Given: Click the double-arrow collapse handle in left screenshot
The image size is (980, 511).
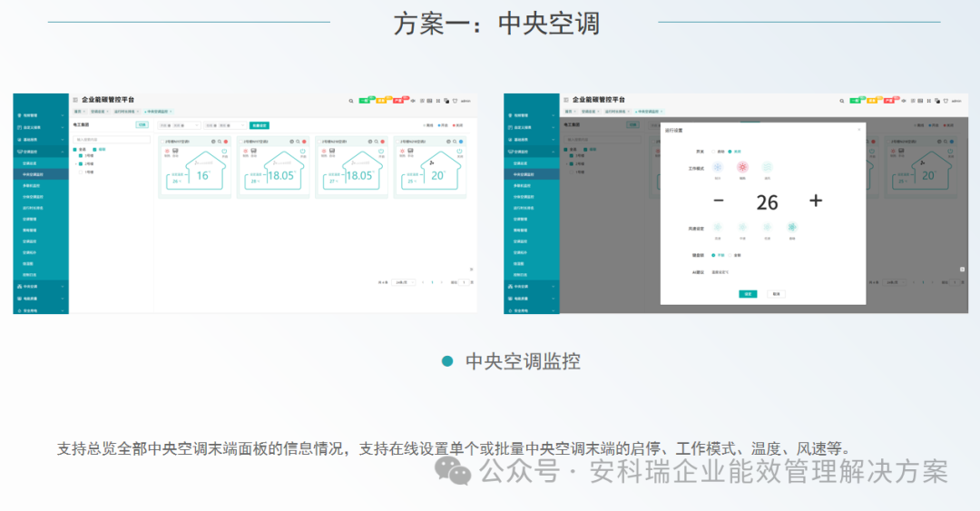Looking at the screenshot, I should (471, 270).
